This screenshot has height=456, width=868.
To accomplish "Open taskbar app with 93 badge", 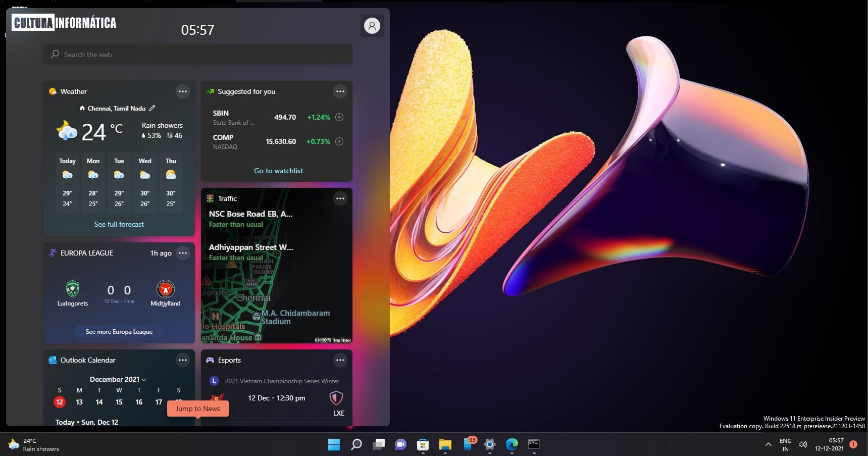I will coord(469,443).
